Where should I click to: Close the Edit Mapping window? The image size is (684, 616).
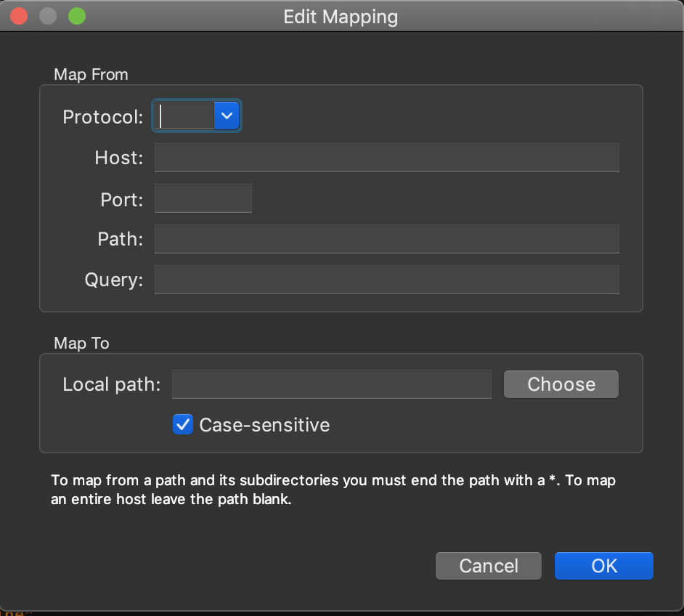pyautogui.click(x=19, y=16)
